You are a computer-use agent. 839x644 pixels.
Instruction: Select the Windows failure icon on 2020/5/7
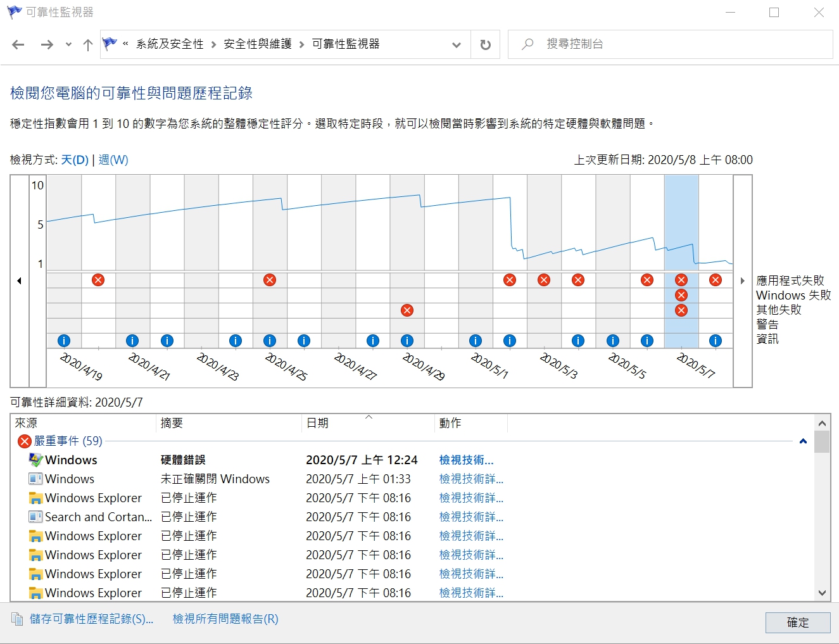click(x=681, y=295)
